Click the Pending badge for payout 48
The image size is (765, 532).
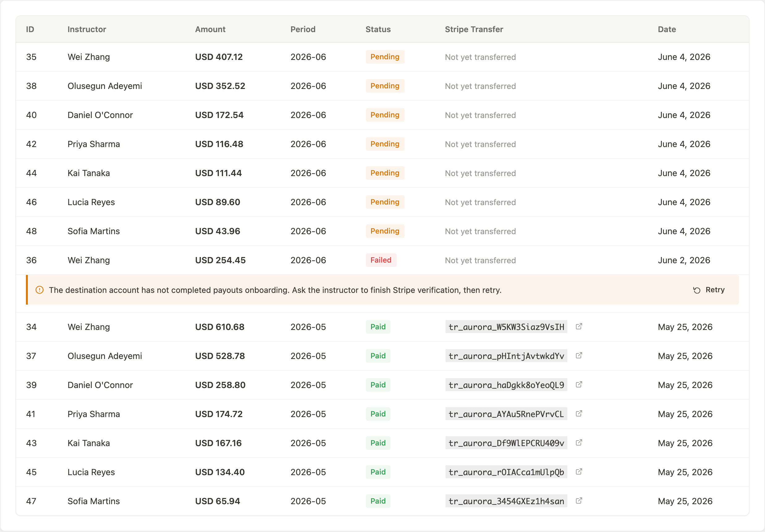coord(385,230)
